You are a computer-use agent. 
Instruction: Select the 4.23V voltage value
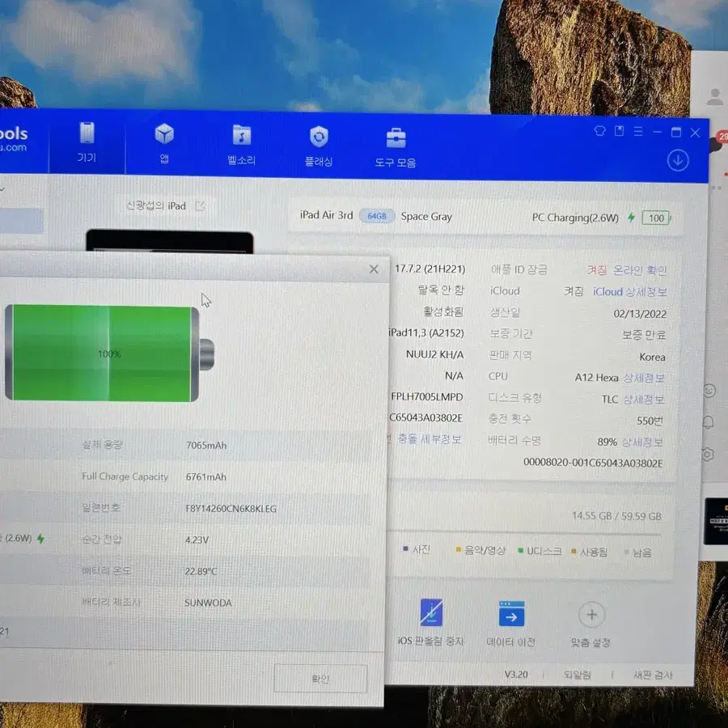pos(197,540)
